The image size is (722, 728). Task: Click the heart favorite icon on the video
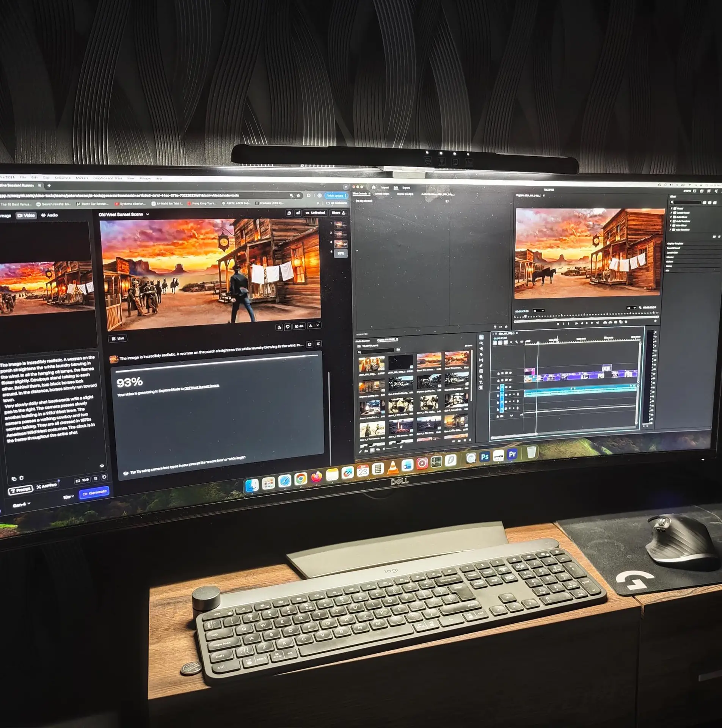coord(288,326)
